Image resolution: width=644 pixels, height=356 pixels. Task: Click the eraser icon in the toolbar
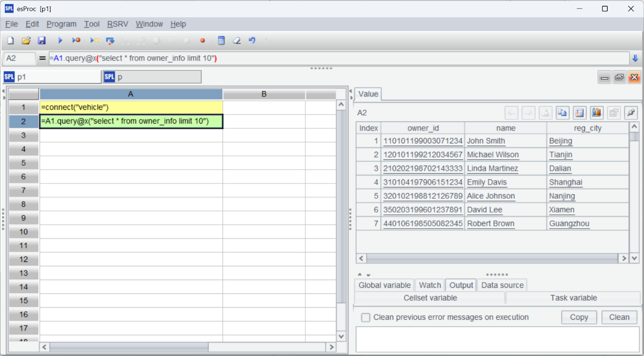coord(237,41)
